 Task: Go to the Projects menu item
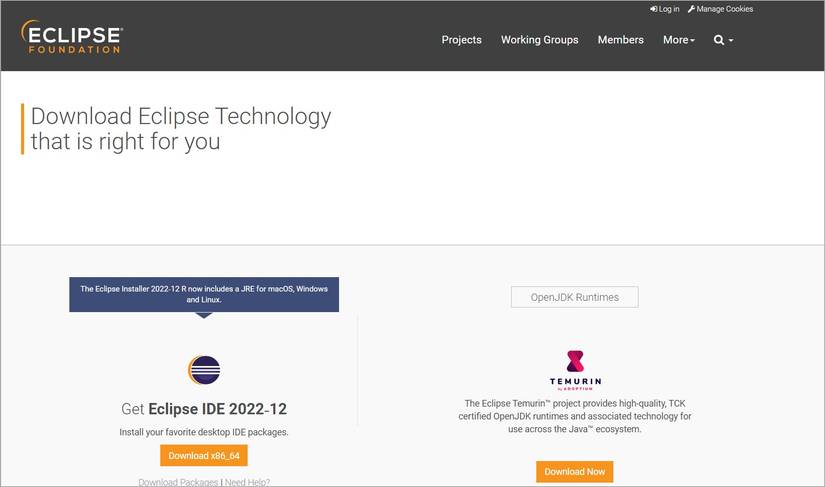[461, 40]
